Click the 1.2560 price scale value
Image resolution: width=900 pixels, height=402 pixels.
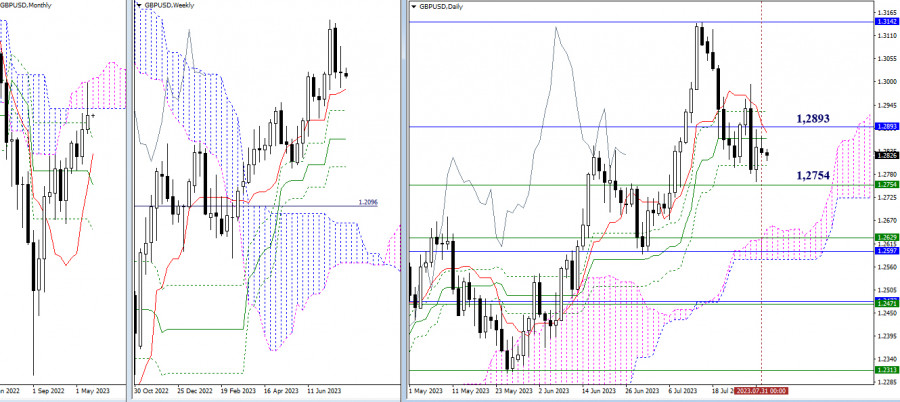pyautogui.click(x=886, y=267)
